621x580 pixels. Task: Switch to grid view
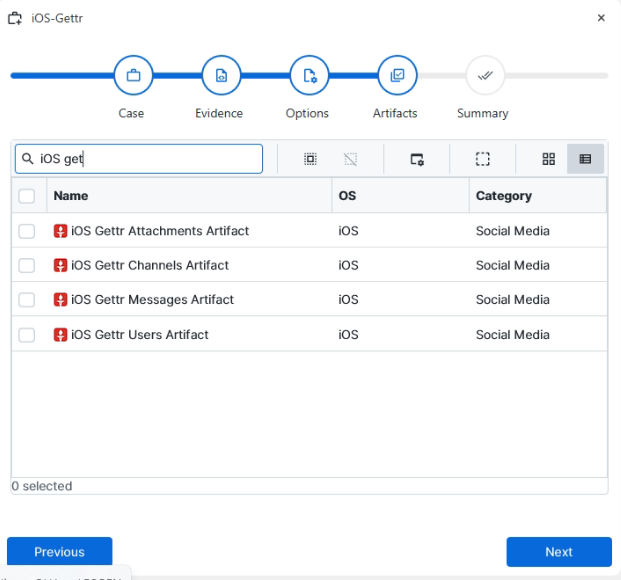pyautogui.click(x=549, y=159)
